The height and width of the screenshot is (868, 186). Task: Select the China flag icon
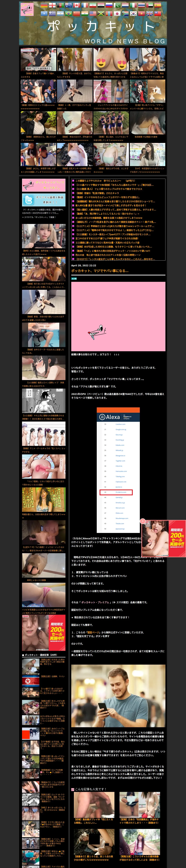(x=77, y=13)
